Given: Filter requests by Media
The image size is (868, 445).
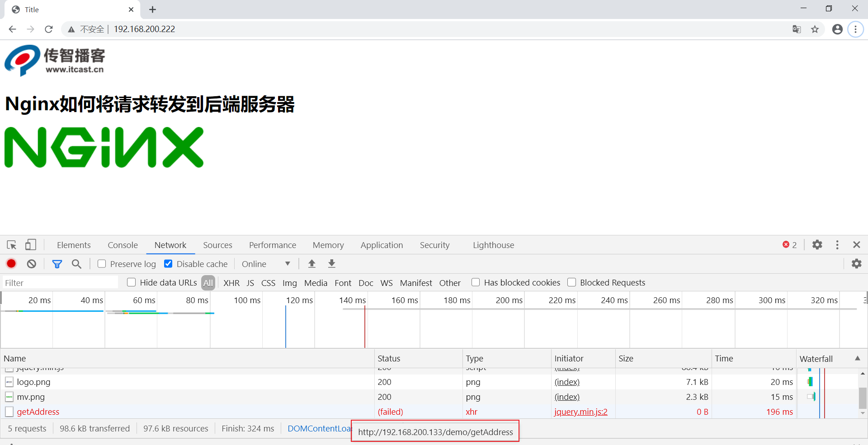Looking at the screenshot, I should (x=316, y=283).
